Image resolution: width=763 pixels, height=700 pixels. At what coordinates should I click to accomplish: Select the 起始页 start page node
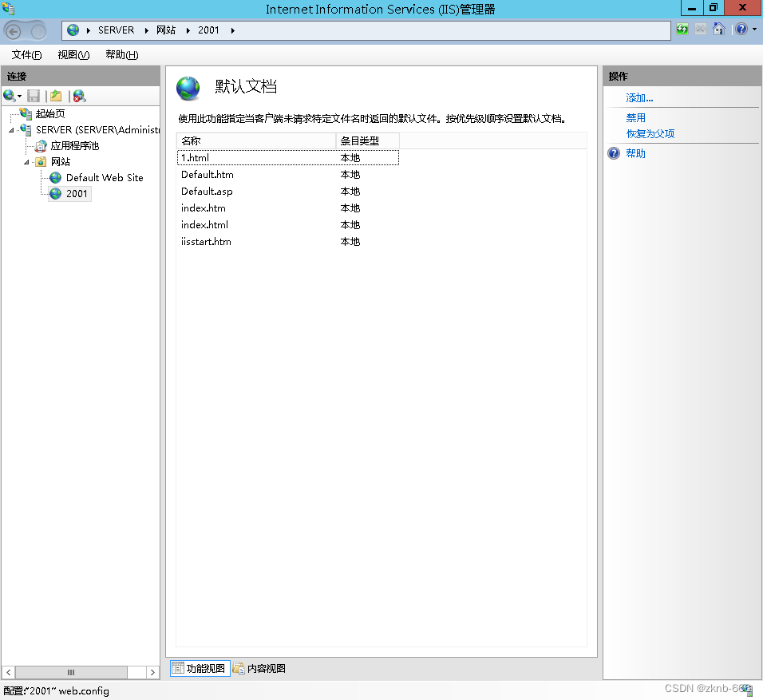[50, 114]
